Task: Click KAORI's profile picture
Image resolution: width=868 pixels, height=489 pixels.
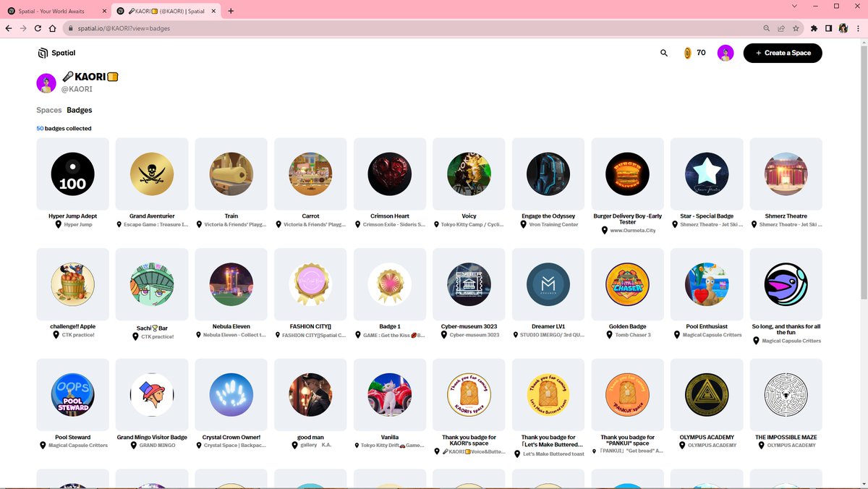Action: pyautogui.click(x=46, y=82)
